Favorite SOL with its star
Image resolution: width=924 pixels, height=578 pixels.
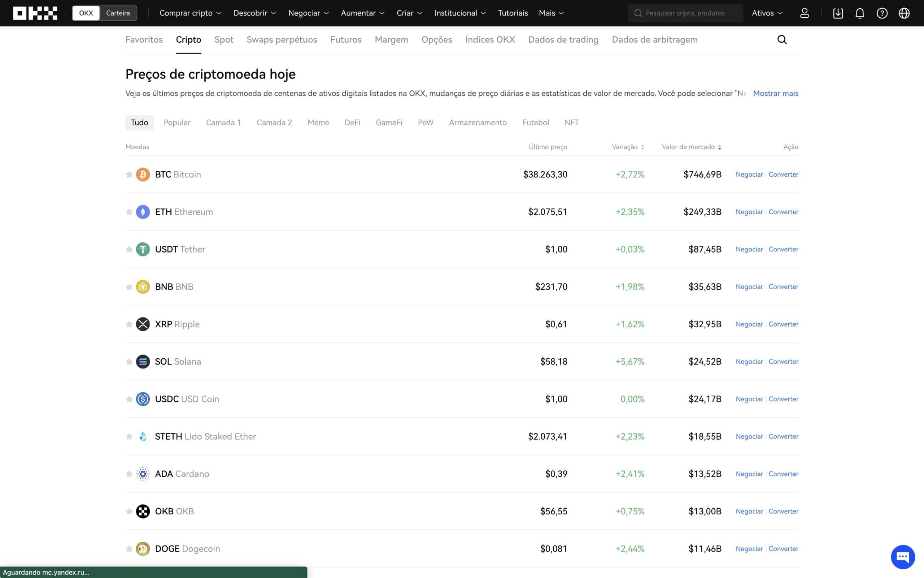point(129,362)
